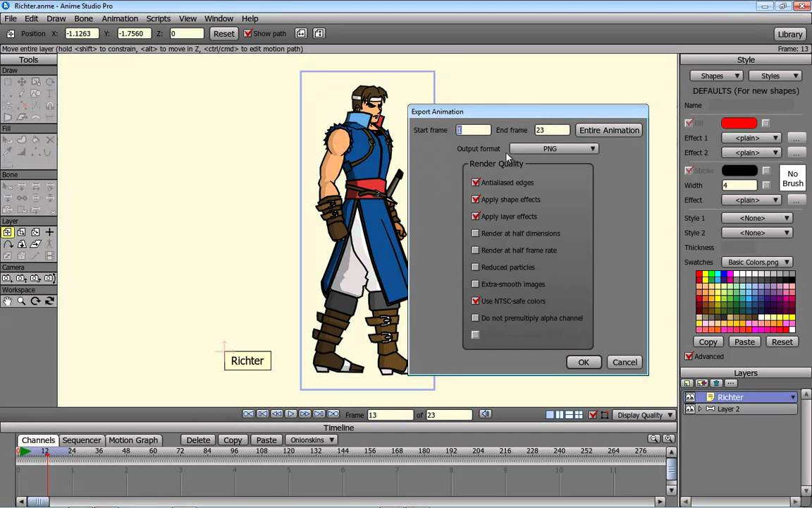Uncheck Antialiased edges
The height and width of the screenshot is (508, 812).
[475, 183]
